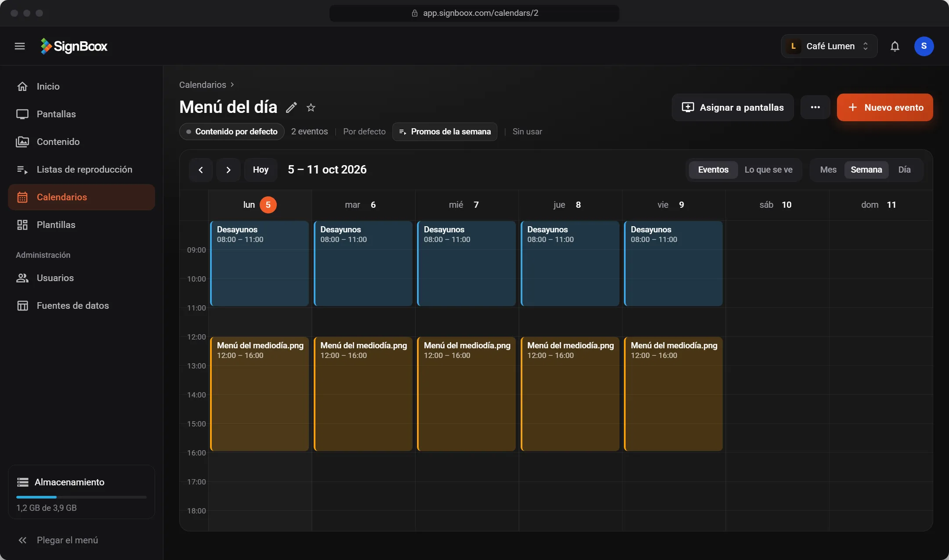Screen dimensions: 949x560
Task: Go to next week arrow
Action: coord(228,170)
